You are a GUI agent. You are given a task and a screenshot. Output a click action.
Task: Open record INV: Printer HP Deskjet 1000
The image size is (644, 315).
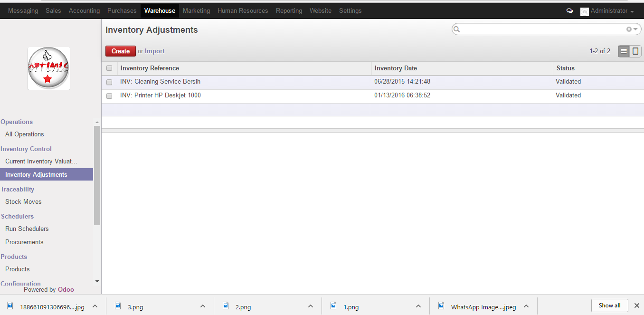pyautogui.click(x=161, y=95)
